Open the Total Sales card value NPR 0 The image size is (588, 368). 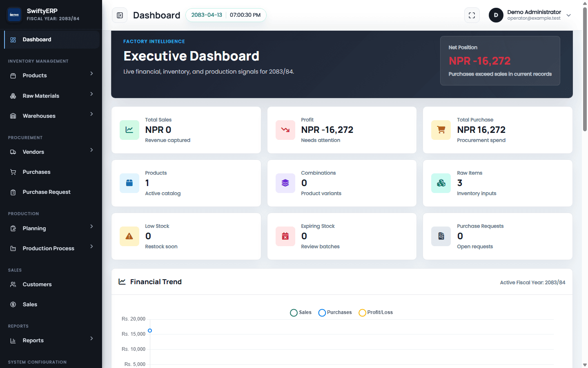pyautogui.click(x=158, y=130)
